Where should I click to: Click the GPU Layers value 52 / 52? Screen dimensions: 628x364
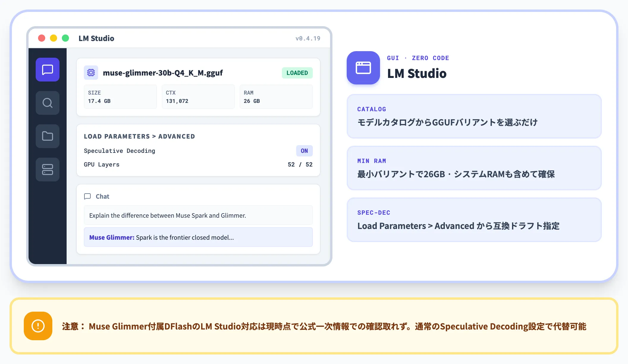tap(300, 164)
